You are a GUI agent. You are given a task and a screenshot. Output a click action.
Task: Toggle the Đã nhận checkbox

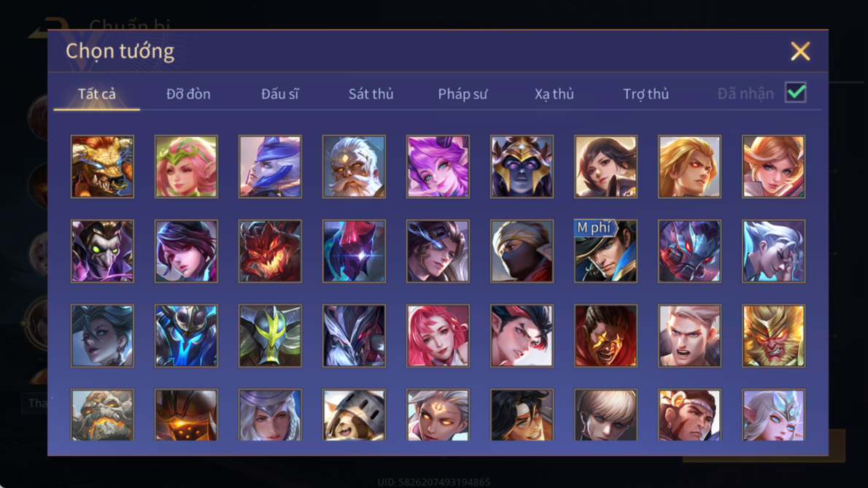(796, 93)
